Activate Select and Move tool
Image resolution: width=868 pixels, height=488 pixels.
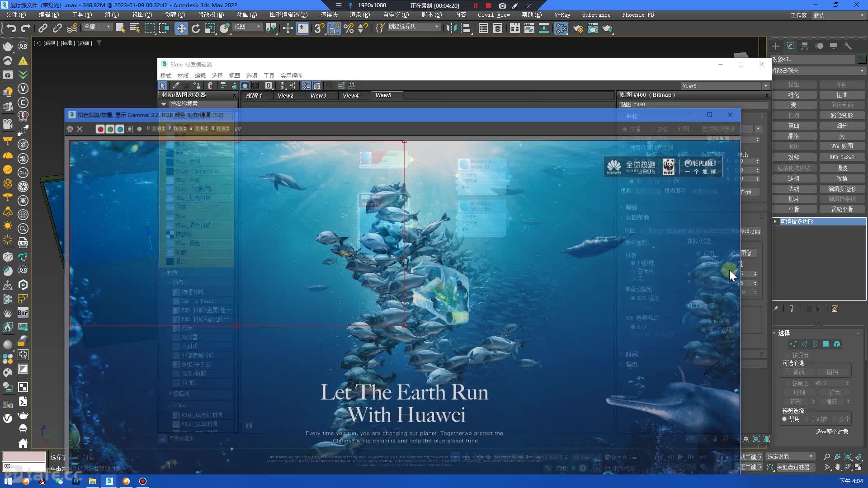tap(181, 28)
